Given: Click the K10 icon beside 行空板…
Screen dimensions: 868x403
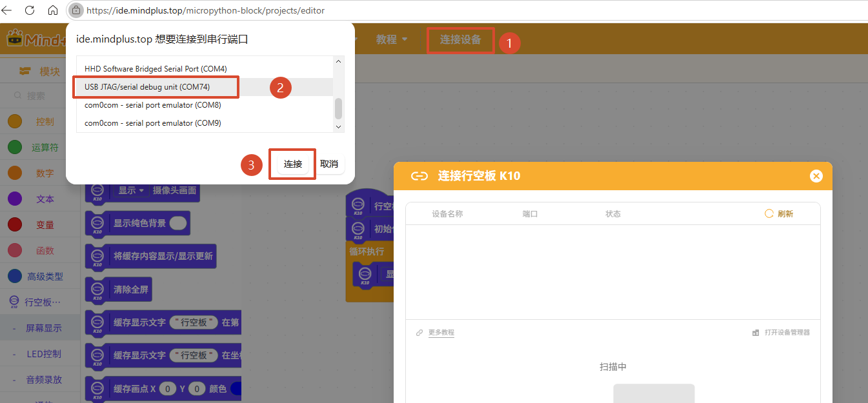Looking at the screenshot, I should (x=14, y=302).
